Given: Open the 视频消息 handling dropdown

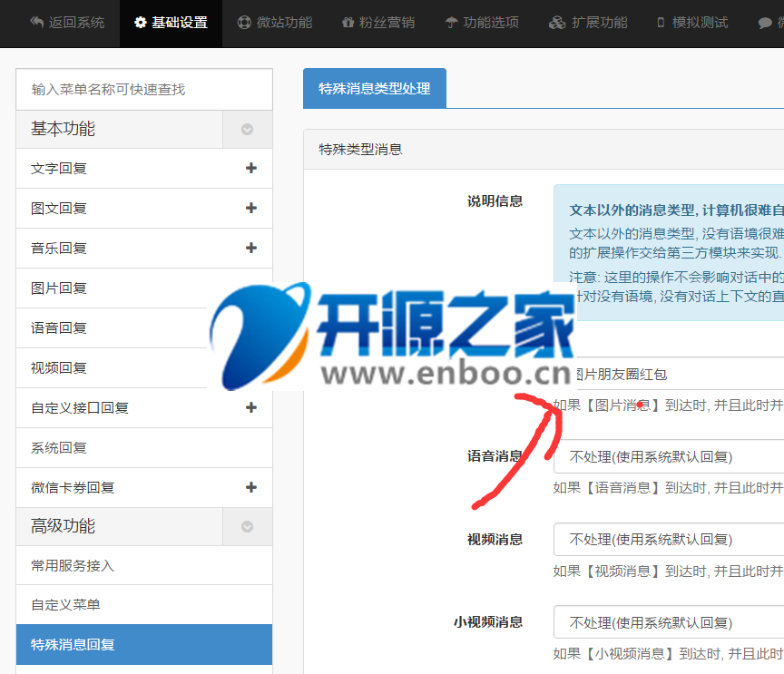Looking at the screenshot, I should pos(669,540).
